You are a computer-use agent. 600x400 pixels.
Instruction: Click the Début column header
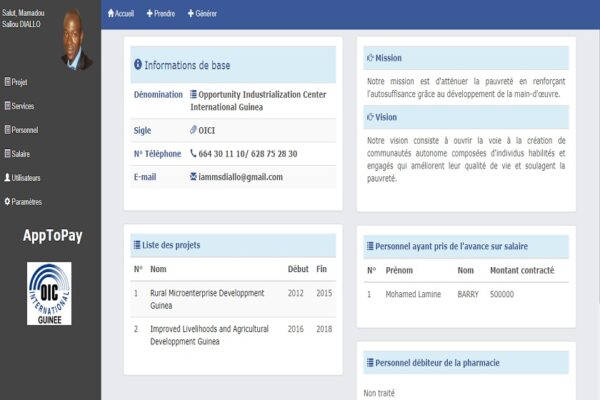(x=298, y=269)
